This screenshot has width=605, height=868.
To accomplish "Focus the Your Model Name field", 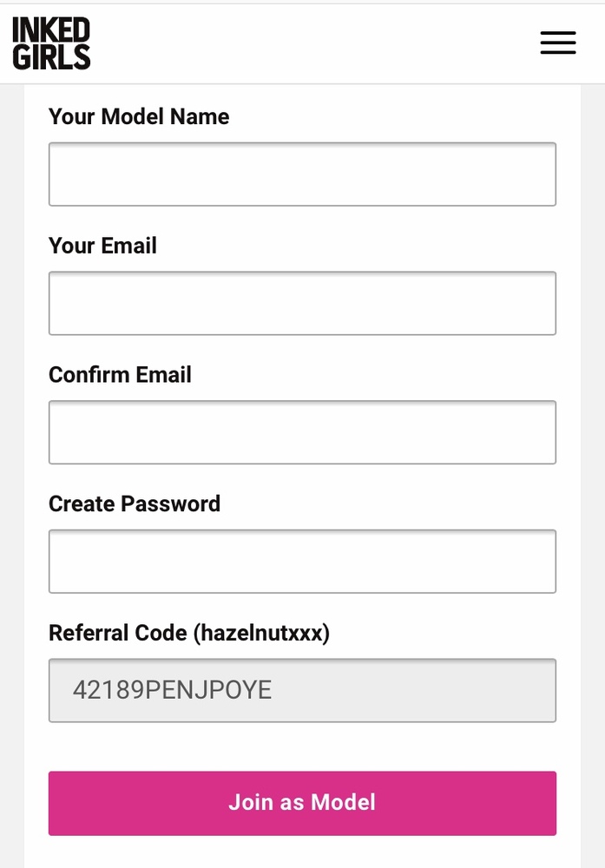I will click(x=302, y=174).
